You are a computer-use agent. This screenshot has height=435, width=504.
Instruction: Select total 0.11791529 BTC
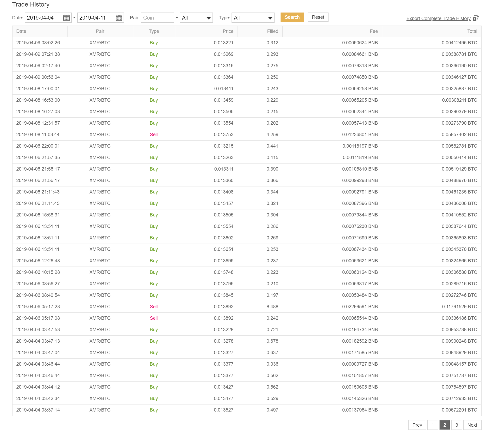coord(459,307)
